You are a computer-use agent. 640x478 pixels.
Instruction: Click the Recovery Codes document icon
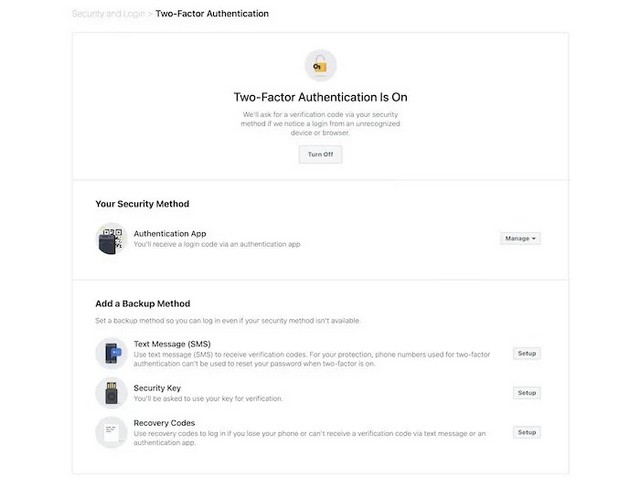click(111, 432)
